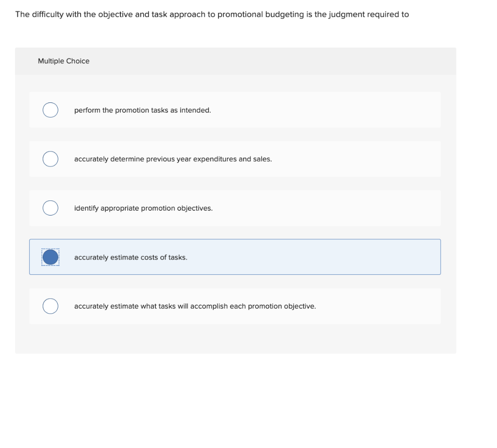
Task: Click the first answer option row
Action: coord(235,110)
